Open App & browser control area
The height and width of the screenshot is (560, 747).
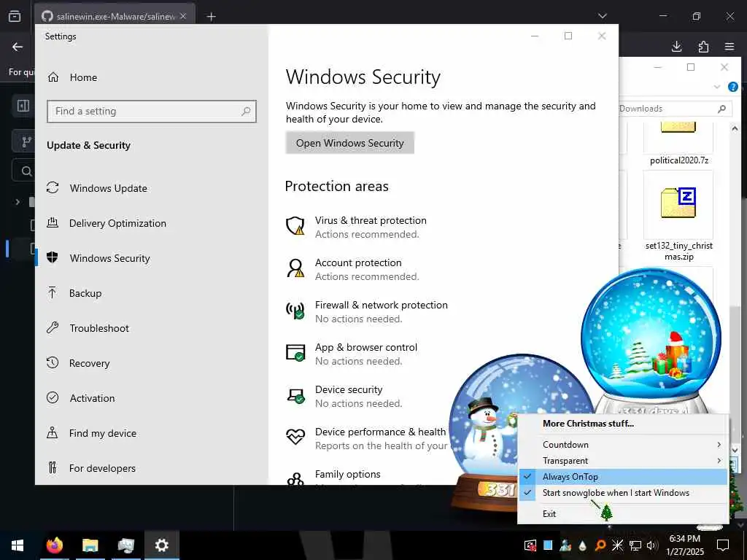(352, 354)
